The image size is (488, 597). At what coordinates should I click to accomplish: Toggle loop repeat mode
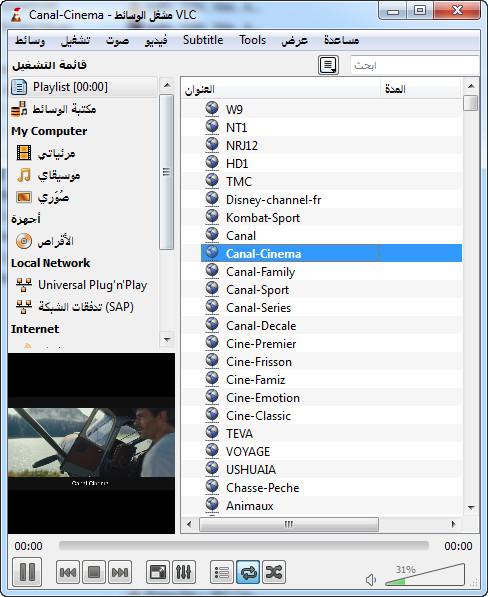tap(248, 572)
